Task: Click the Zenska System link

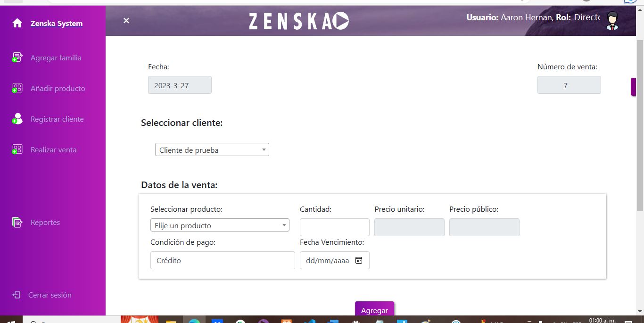Action: pos(57,23)
